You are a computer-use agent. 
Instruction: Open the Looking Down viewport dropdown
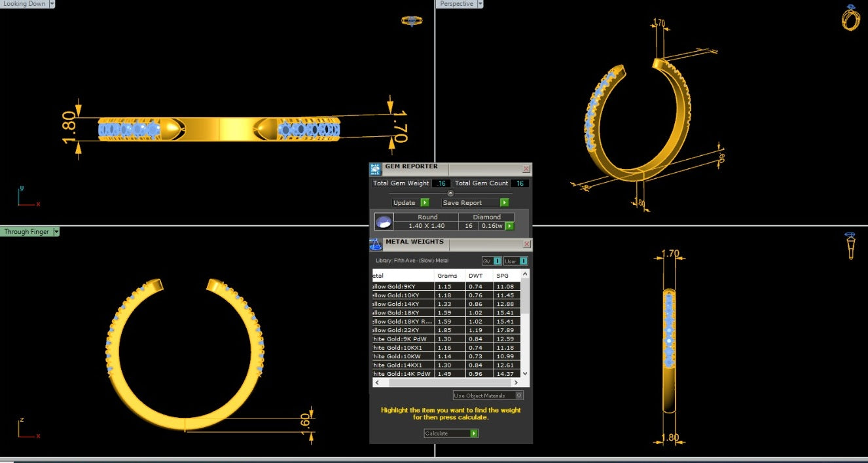[x=52, y=4]
